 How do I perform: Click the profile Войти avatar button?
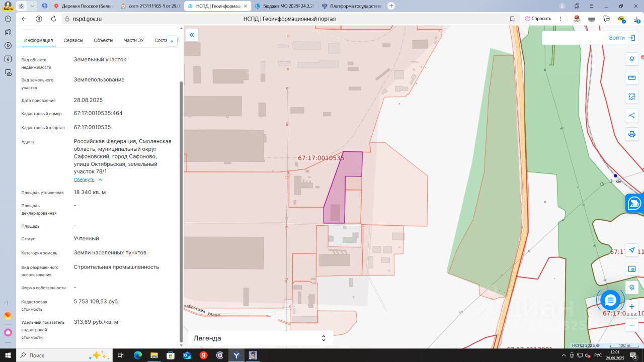(8, 6)
